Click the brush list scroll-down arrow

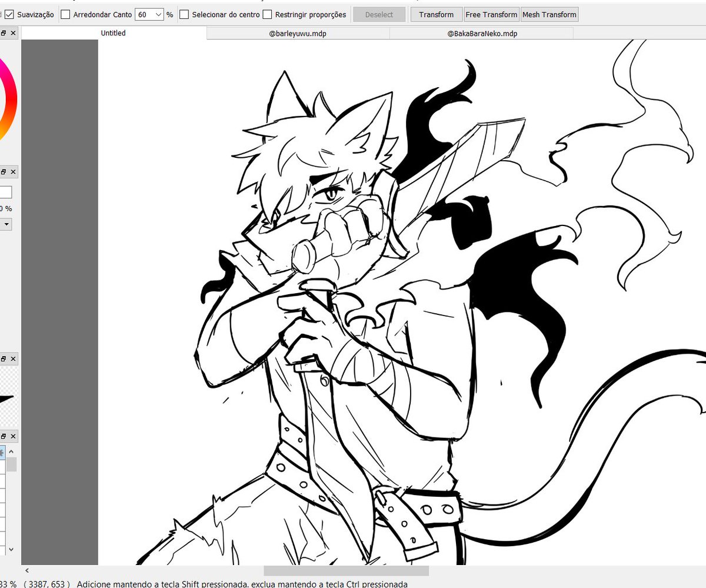[11, 549]
